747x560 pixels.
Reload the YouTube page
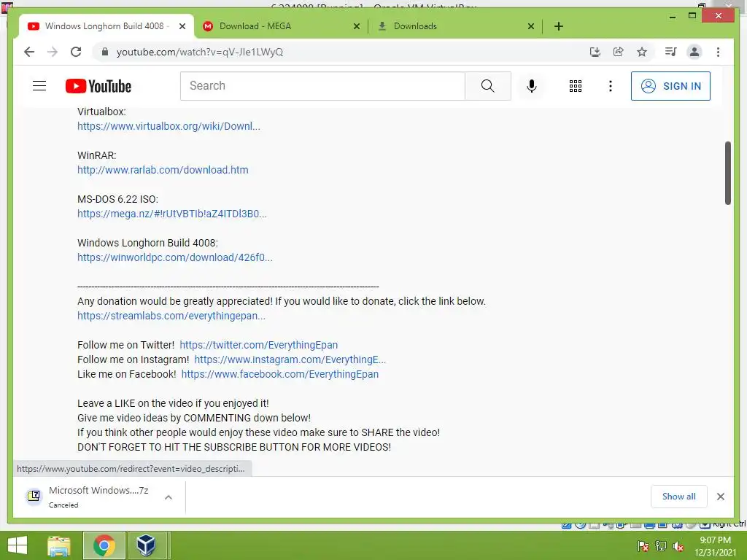[x=76, y=52]
